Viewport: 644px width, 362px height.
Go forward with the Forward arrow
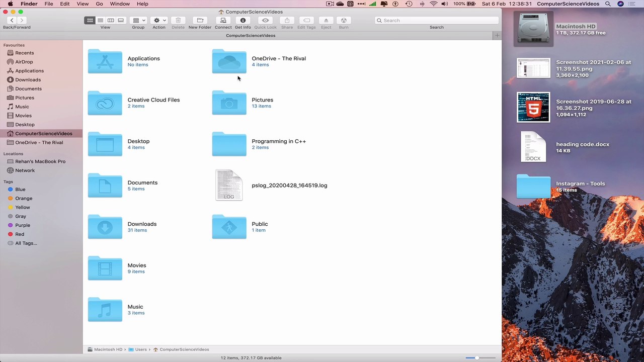[22, 20]
